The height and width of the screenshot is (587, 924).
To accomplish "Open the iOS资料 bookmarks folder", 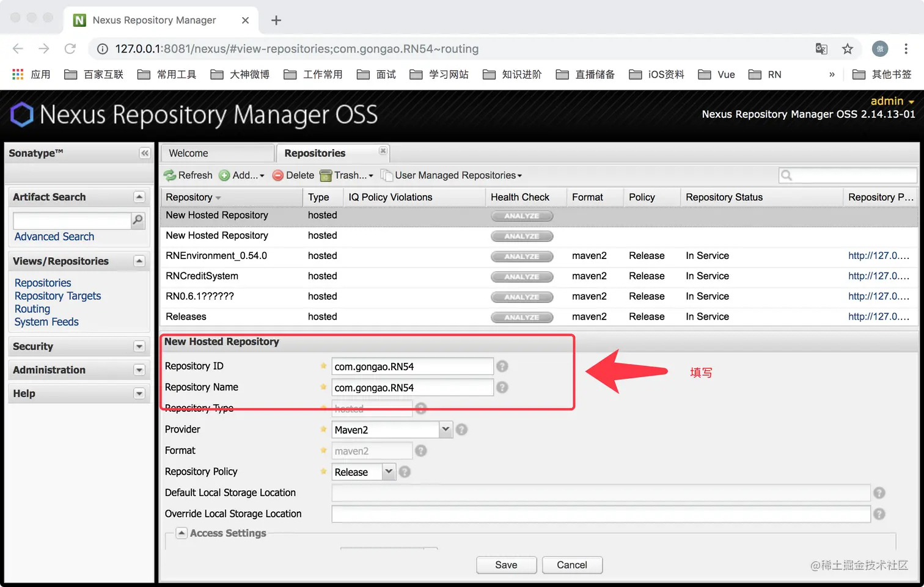I will tap(656, 75).
